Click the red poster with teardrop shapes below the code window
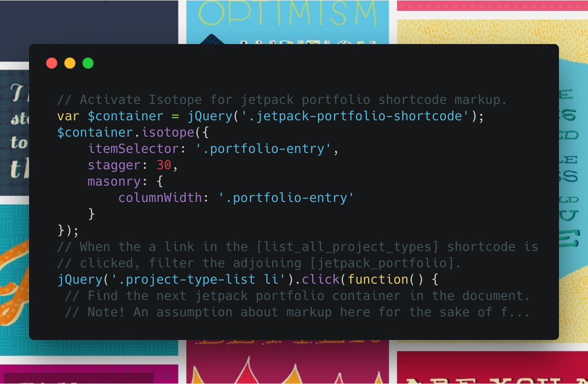588x384 pixels. pyautogui.click(x=288, y=362)
